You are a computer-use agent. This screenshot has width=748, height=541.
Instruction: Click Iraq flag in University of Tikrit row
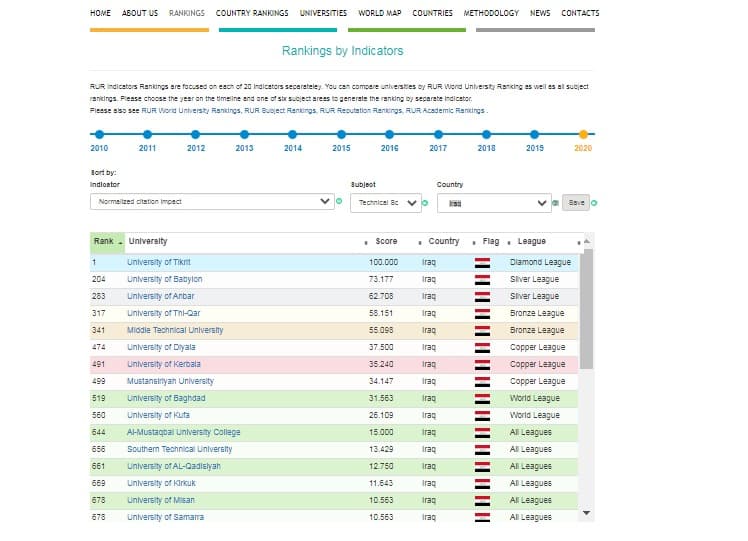482,262
